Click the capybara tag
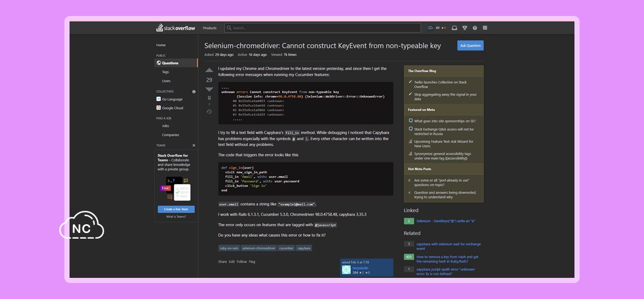The height and width of the screenshot is (299, 644). [x=304, y=248]
